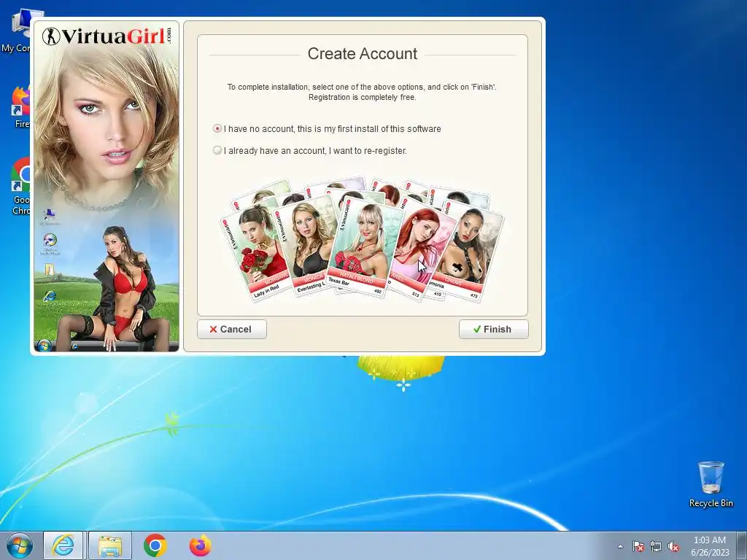Click the Action Center flag tray icon
The image size is (747, 560).
click(x=638, y=547)
